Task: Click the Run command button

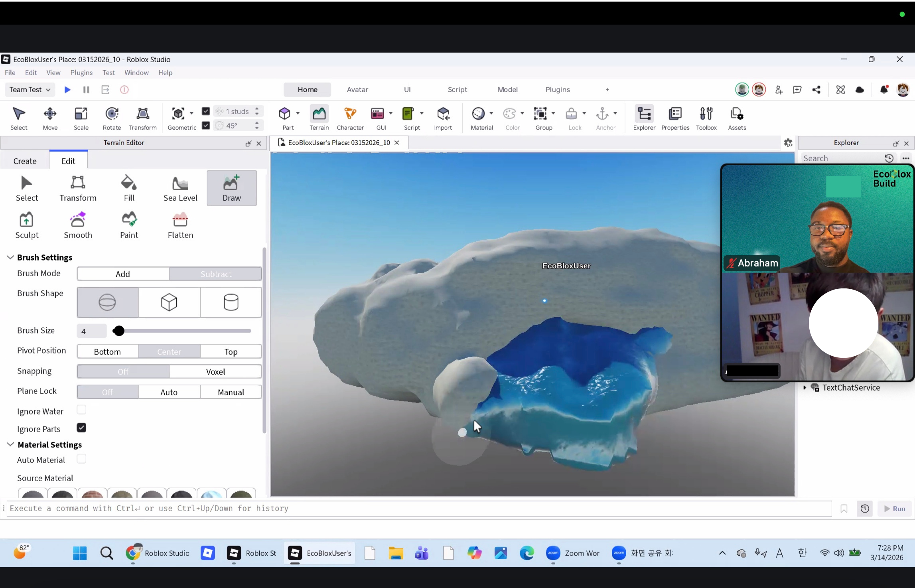Action: 895,509
